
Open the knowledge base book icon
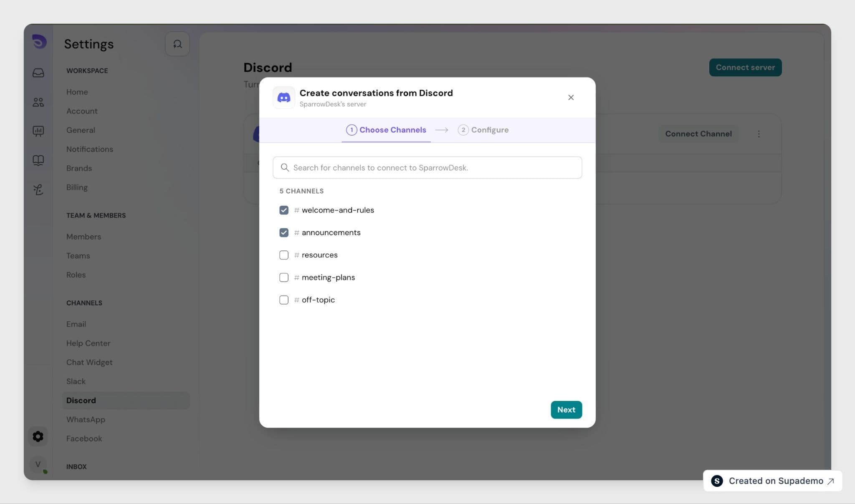(x=38, y=160)
